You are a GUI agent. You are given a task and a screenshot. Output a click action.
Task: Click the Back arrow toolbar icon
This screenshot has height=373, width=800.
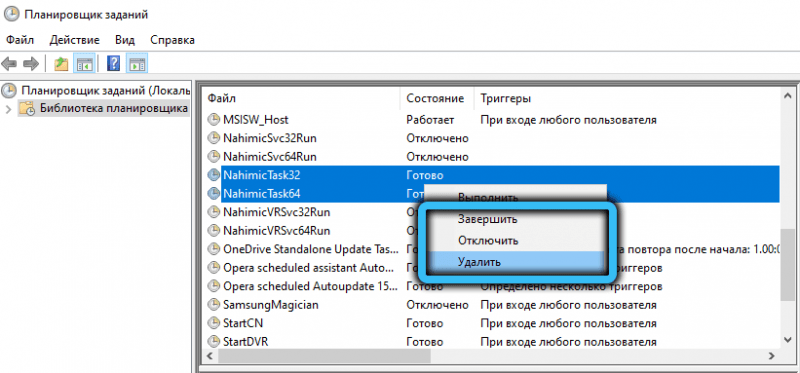pos(9,64)
